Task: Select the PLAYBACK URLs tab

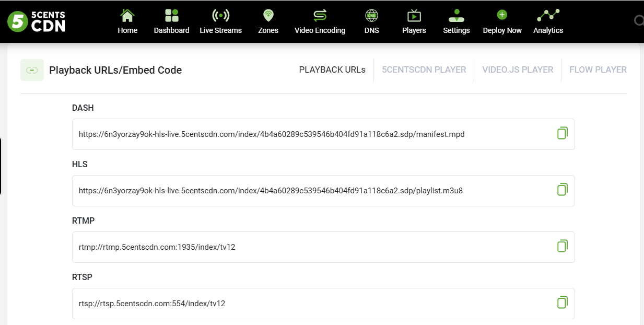Action: tap(332, 69)
